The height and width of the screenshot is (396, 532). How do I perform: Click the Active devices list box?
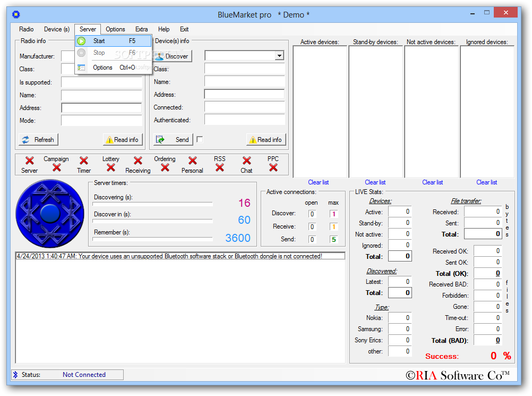pos(320,112)
